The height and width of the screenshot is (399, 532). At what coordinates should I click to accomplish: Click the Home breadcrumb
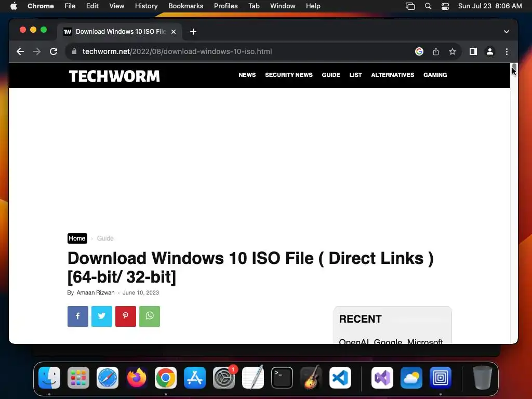pyautogui.click(x=77, y=238)
